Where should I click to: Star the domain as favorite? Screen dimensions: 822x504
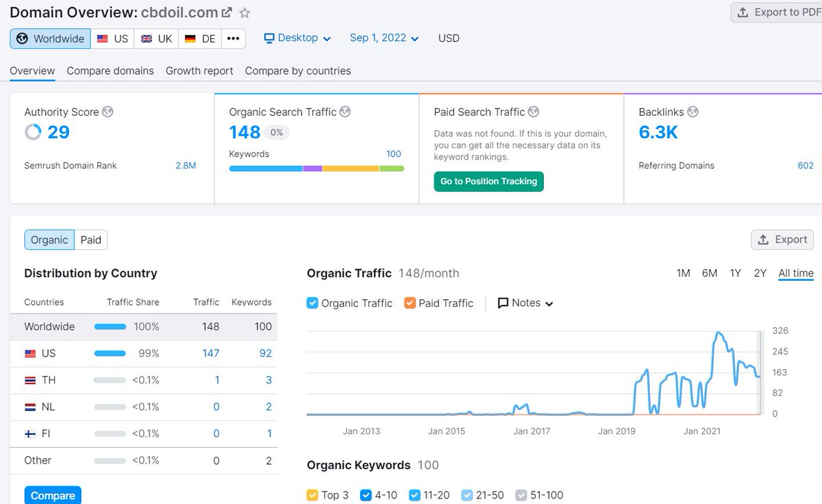[245, 12]
